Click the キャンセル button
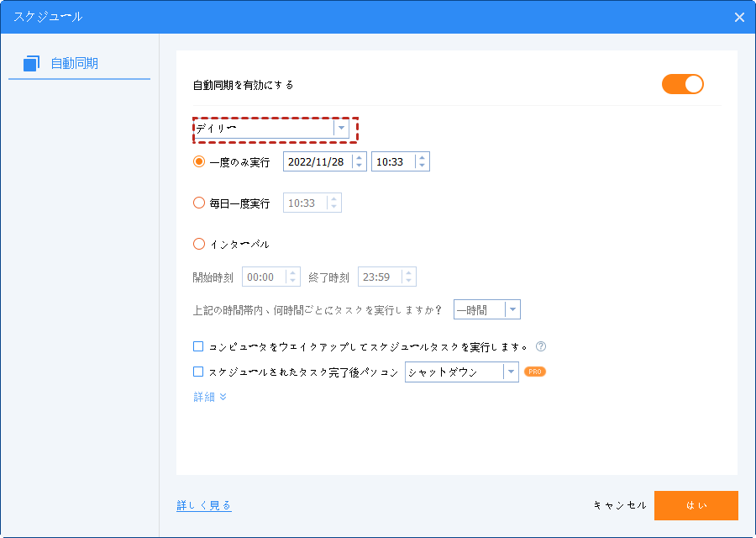 (x=620, y=505)
